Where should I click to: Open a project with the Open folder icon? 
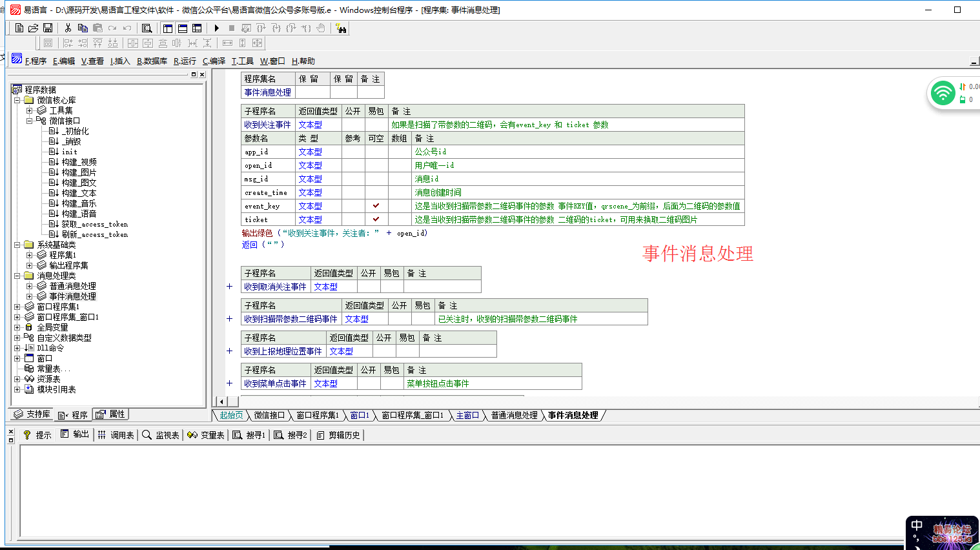point(34,28)
